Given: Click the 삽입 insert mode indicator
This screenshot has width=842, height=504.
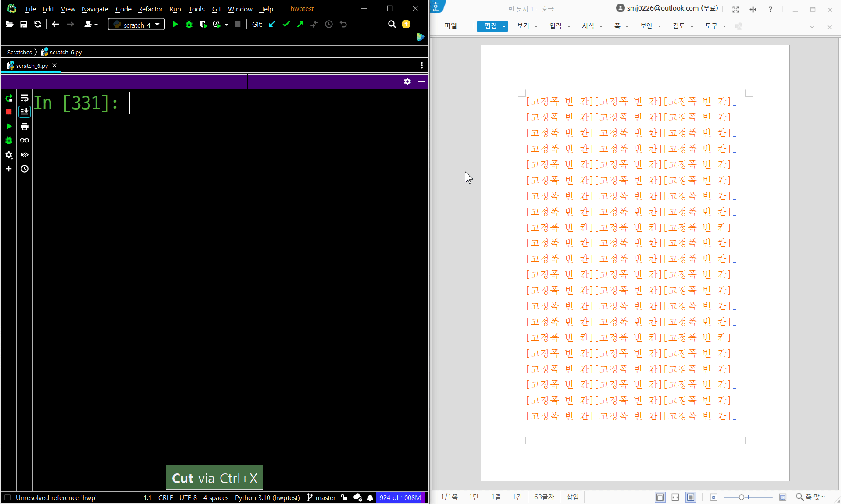Looking at the screenshot, I should 572,497.
